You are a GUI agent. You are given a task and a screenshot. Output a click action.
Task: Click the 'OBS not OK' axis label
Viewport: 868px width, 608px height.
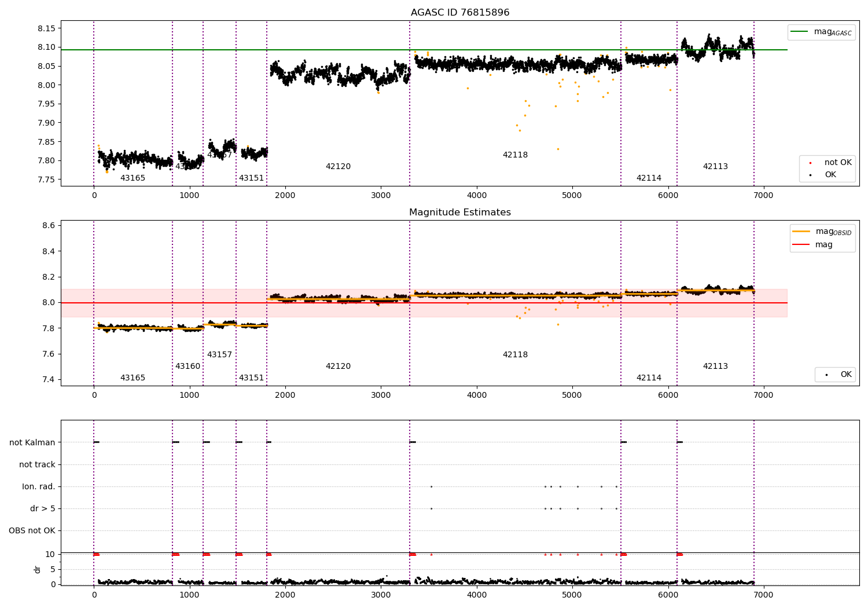(x=32, y=531)
